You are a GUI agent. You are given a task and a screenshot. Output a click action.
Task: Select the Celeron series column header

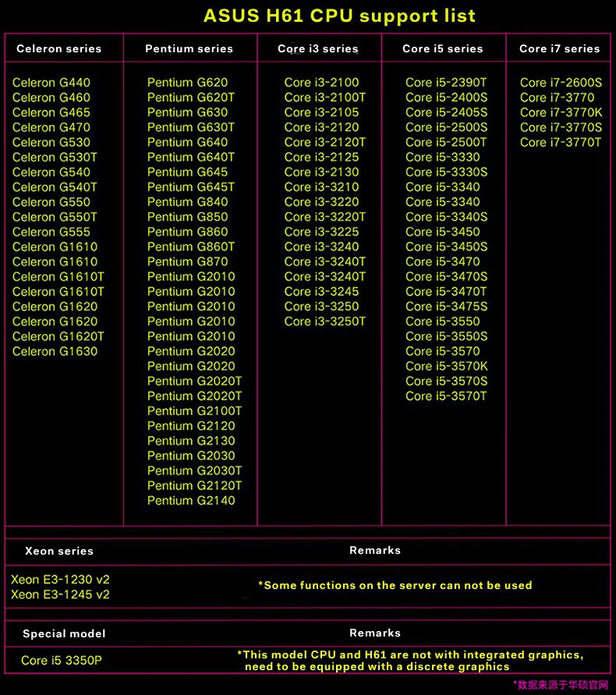(x=59, y=49)
